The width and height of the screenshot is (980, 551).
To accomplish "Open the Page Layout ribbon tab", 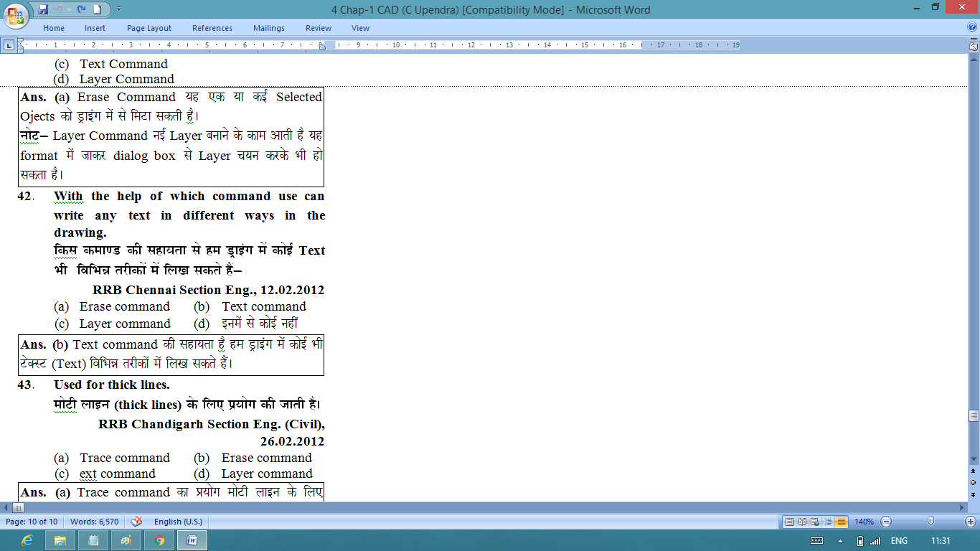I will (149, 28).
